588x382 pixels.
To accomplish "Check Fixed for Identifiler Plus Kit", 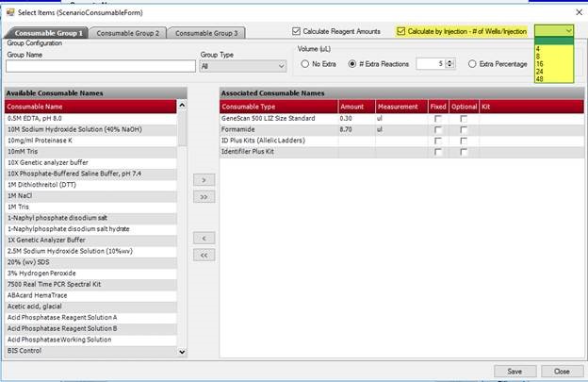I will point(437,152).
